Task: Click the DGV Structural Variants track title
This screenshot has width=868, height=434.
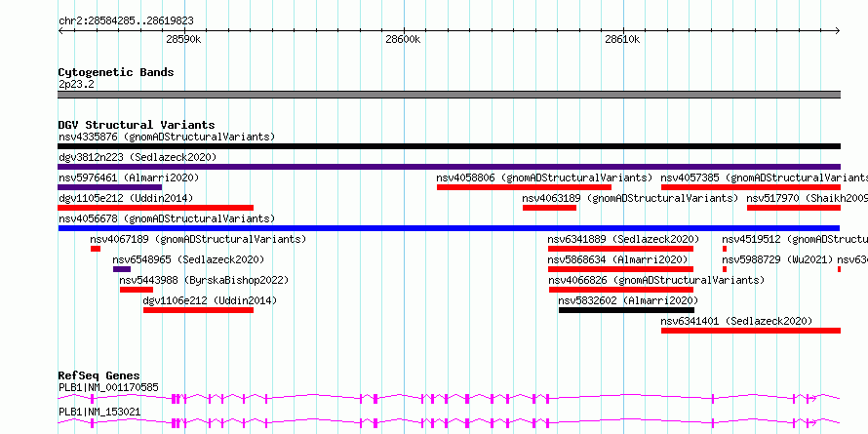Action: (x=137, y=125)
